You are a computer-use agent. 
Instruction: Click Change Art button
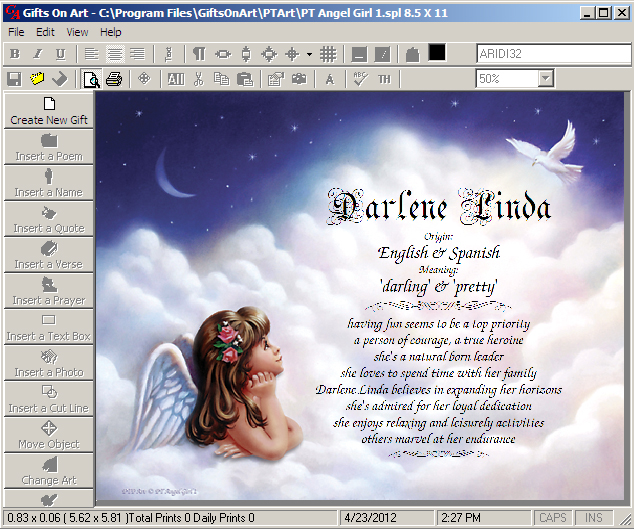[49, 471]
